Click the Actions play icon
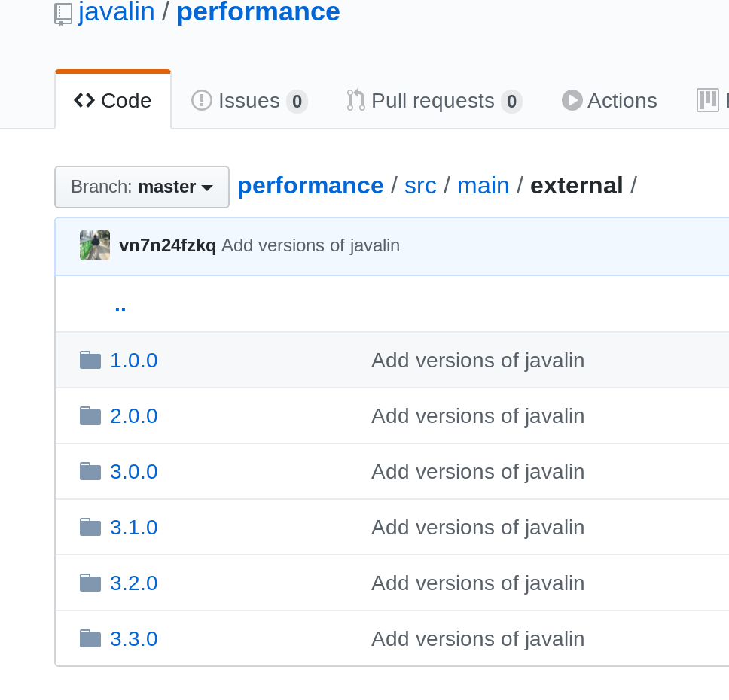 point(572,100)
